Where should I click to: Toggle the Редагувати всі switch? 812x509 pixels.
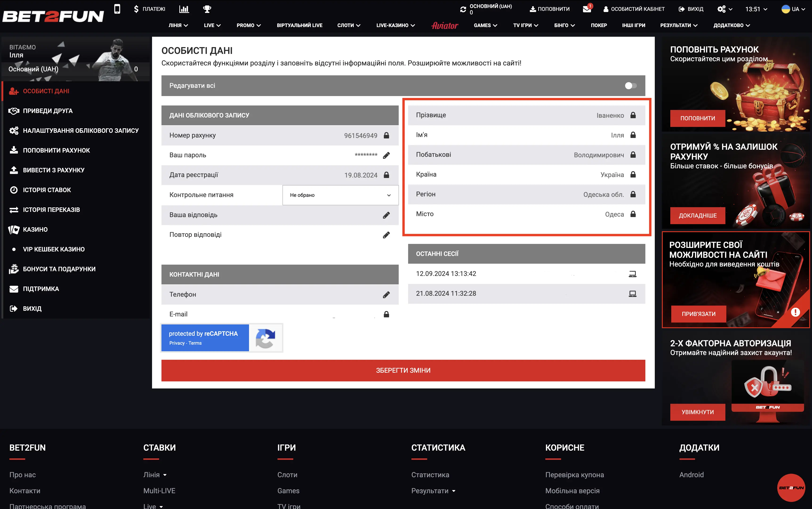click(631, 86)
